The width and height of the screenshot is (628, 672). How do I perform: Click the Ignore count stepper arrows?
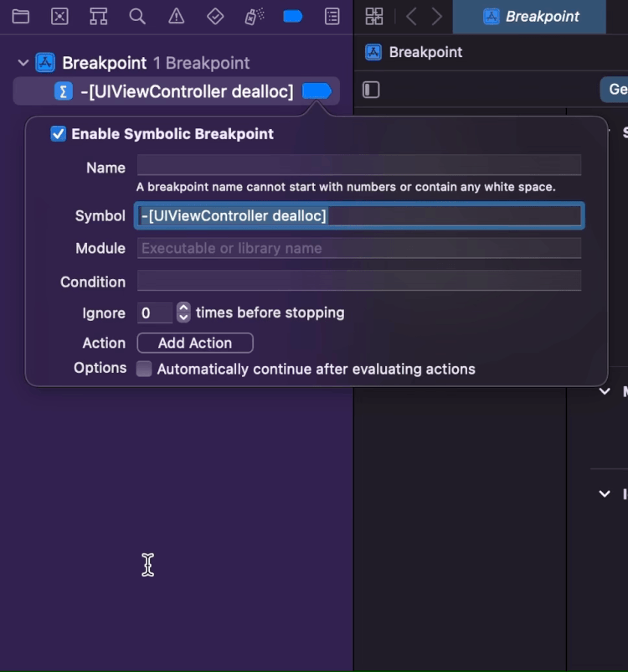(x=183, y=313)
